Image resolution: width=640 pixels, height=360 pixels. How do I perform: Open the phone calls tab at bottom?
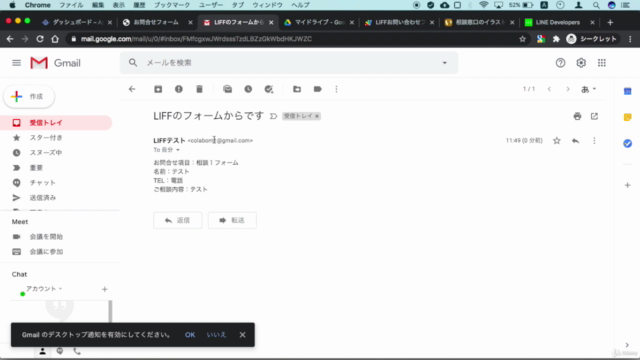tap(77, 351)
